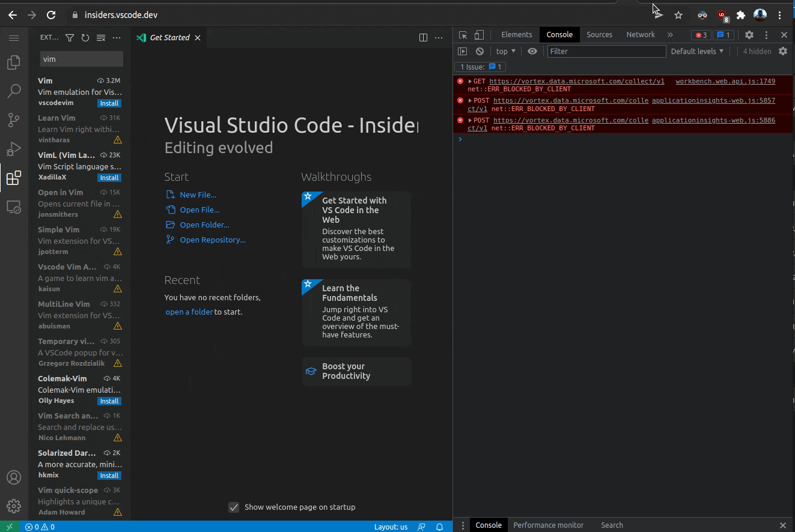Screen dimensions: 795x532
Task: Click the console Filter input
Action: pyautogui.click(x=606, y=51)
